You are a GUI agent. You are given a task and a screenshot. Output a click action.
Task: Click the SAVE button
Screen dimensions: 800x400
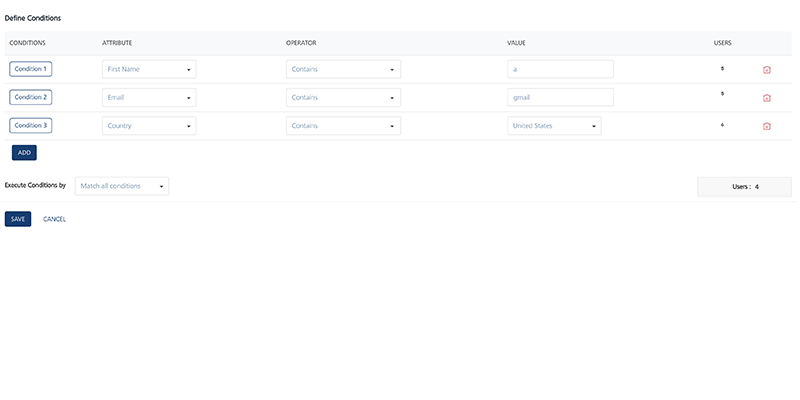tap(18, 219)
